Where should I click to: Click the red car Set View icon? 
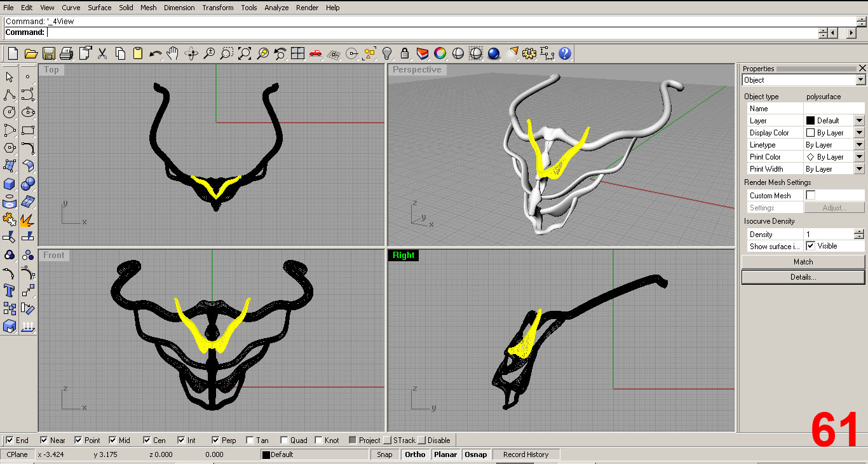(316, 53)
